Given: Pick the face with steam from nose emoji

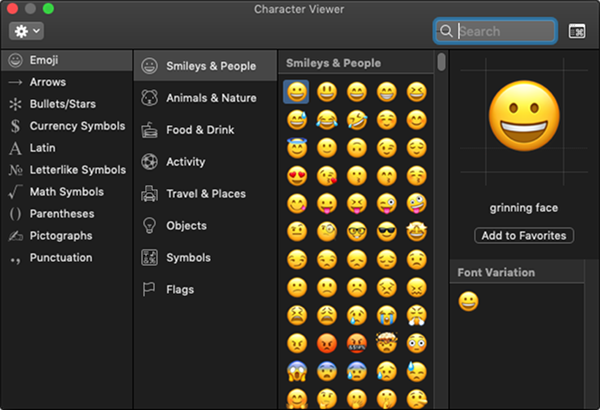Looking at the screenshot, I should pos(417,315).
